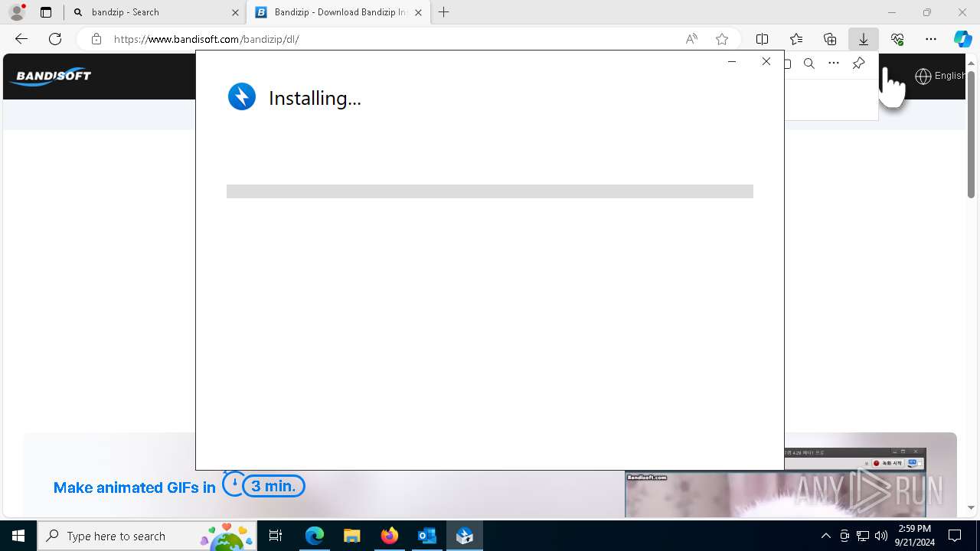Open the Windows Start menu
980x551 pixels.
tap(18, 536)
